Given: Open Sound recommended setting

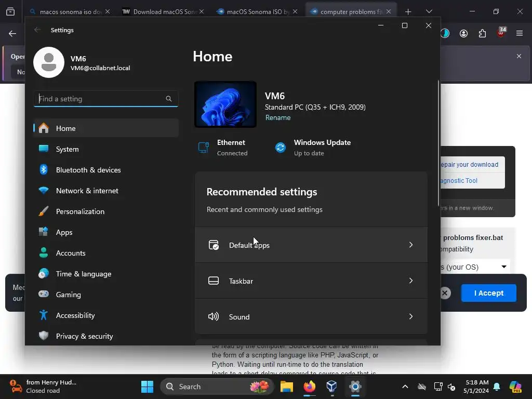Looking at the screenshot, I should pos(311,317).
